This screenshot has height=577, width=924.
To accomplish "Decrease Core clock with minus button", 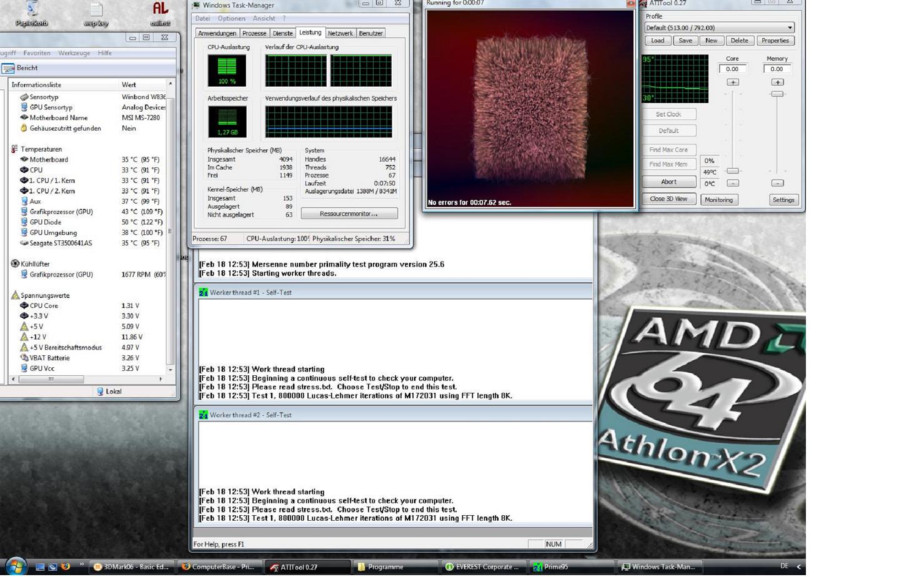I will (733, 184).
